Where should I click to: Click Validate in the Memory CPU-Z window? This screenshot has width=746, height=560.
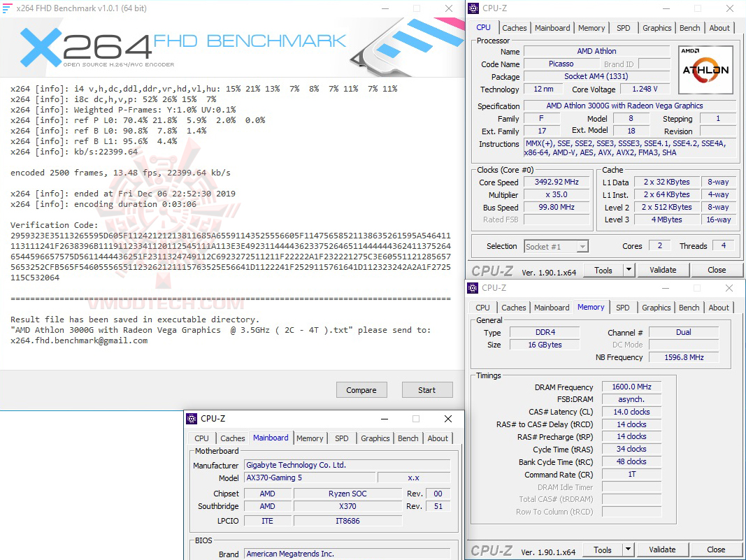coord(662,550)
